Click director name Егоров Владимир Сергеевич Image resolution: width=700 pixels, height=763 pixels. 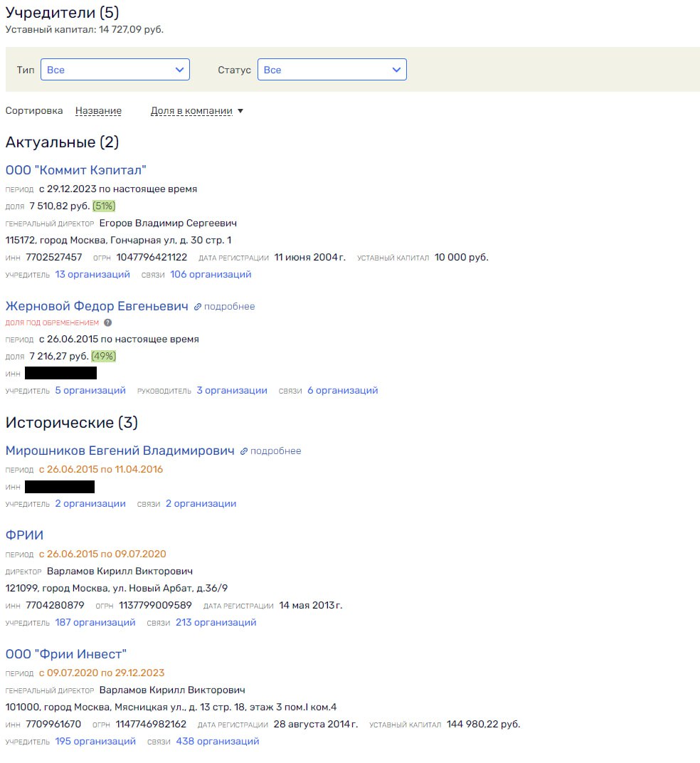click(x=168, y=223)
